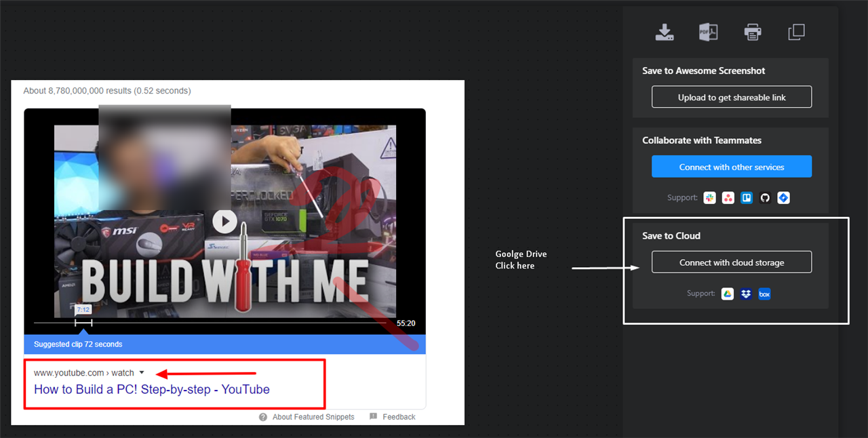Select the Asana support icon
This screenshot has width=868, height=438.
click(728, 198)
